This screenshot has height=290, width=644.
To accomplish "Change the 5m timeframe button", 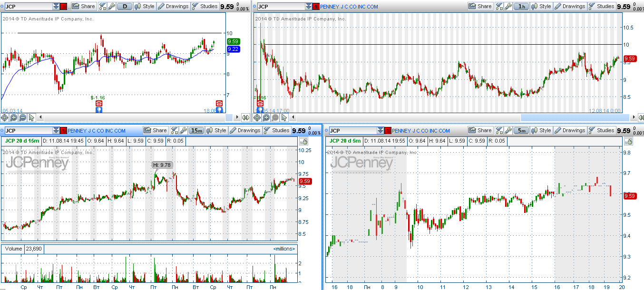I will pyautogui.click(x=521, y=131).
